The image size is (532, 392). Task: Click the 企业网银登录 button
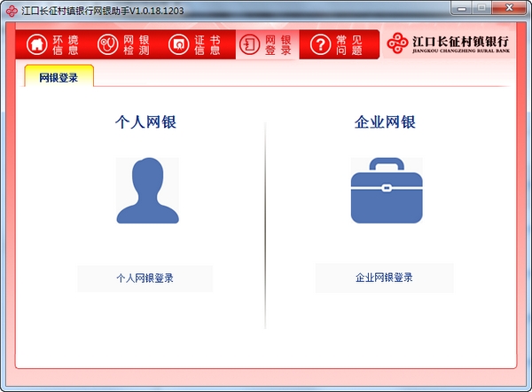tap(385, 278)
